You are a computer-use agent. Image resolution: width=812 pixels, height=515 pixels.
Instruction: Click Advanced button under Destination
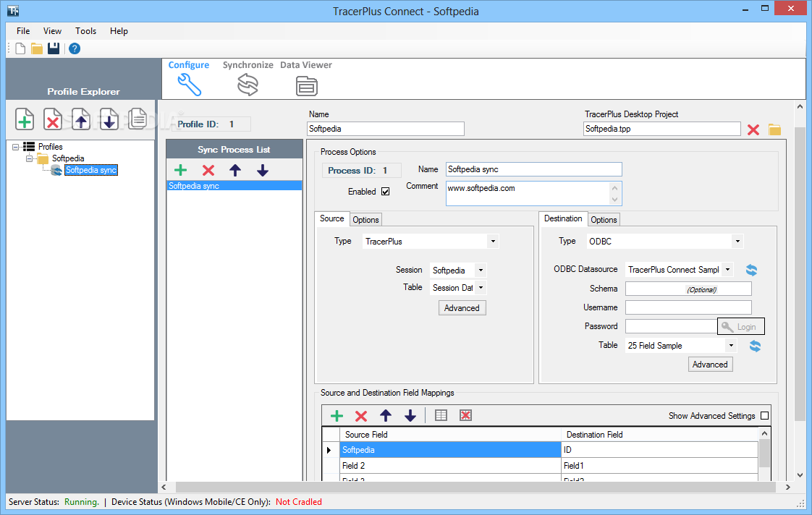pyautogui.click(x=710, y=365)
